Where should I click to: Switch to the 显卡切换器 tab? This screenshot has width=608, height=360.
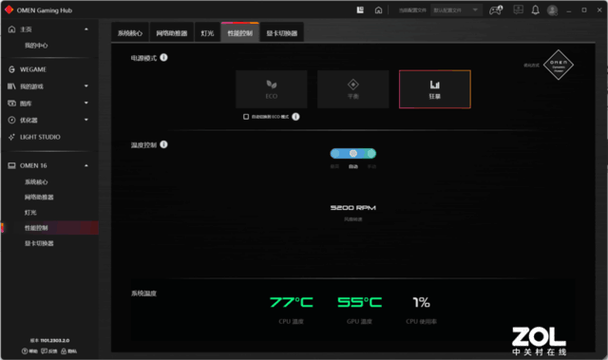282,33
